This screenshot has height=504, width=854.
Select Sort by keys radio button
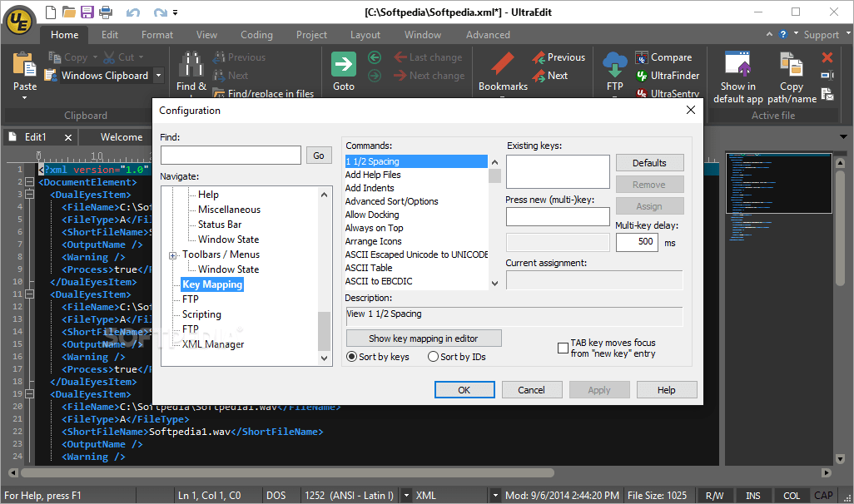tap(352, 357)
